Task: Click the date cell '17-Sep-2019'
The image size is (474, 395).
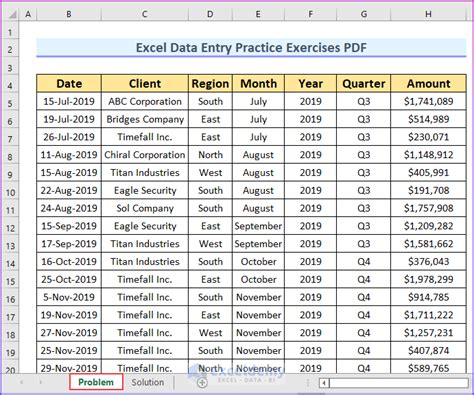Action: click(69, 244)
